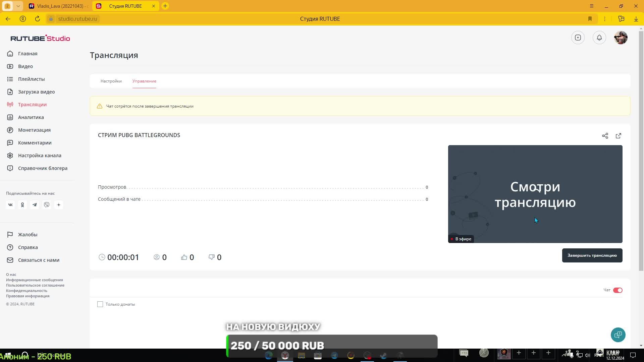644x362 pixels.
Task: Open Настройка канала
Action: click(40, 156)
